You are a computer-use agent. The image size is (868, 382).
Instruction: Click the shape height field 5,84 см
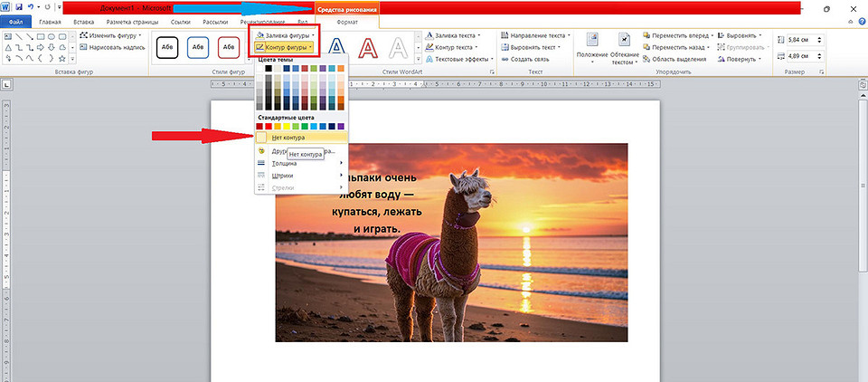point(802,40)
